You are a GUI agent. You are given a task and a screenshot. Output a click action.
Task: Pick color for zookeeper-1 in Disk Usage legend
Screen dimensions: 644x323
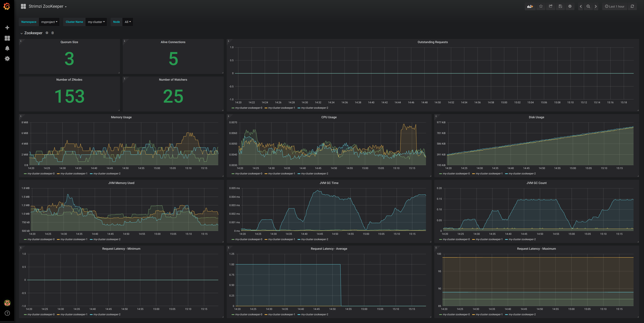[x=473, y=174]
